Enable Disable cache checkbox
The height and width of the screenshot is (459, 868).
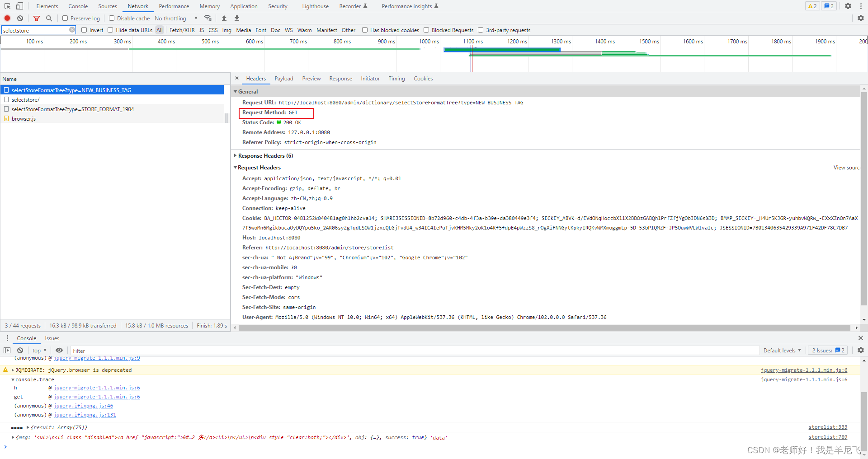[112, 18]
